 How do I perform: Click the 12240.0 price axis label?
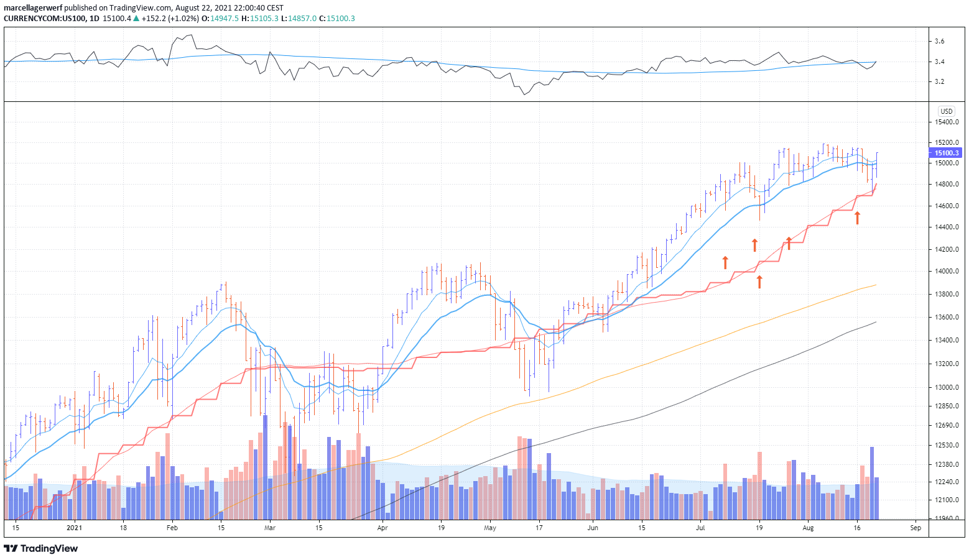click(946, 482)
